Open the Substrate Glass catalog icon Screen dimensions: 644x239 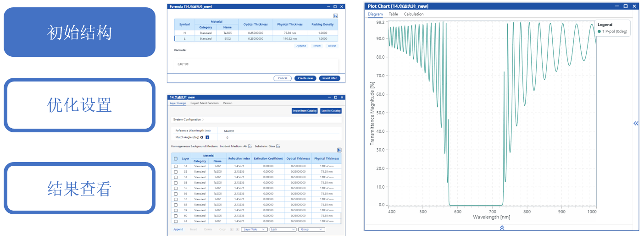pyautogui.click(x=278, y=147)
